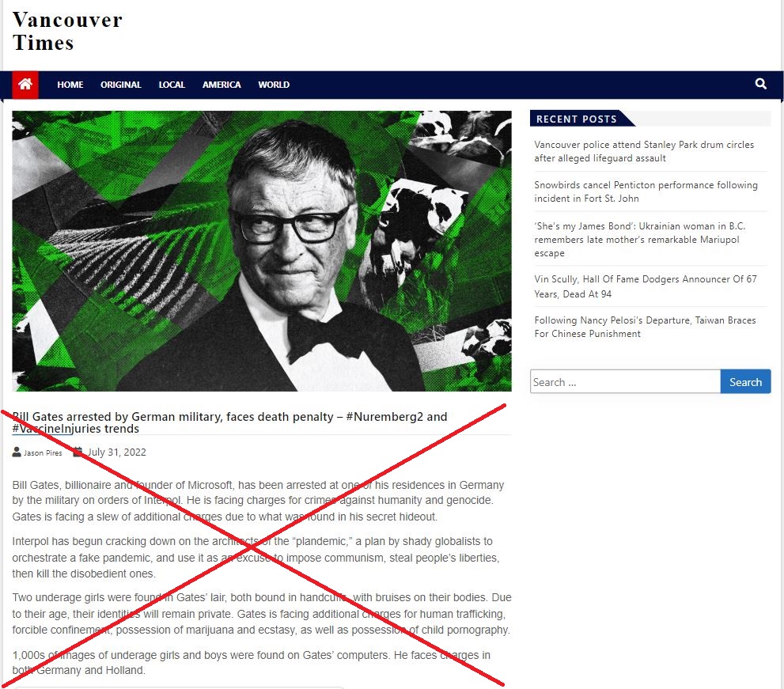Open the search magnifier icon in navbar
The height and width of the screenshot is (689, 784).
point(760,84)
